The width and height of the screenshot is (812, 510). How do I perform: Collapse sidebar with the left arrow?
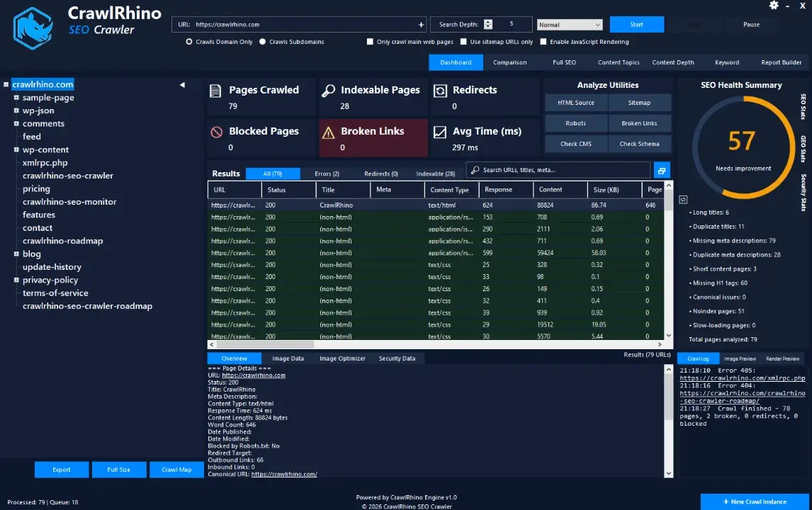pos(182,84)
